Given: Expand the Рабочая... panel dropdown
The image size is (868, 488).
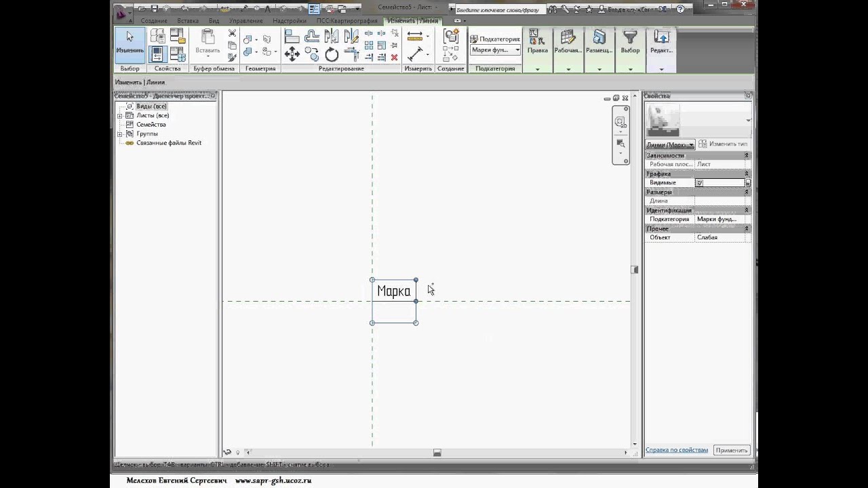Looking at the screenshot, I should [x=568, y=69].
